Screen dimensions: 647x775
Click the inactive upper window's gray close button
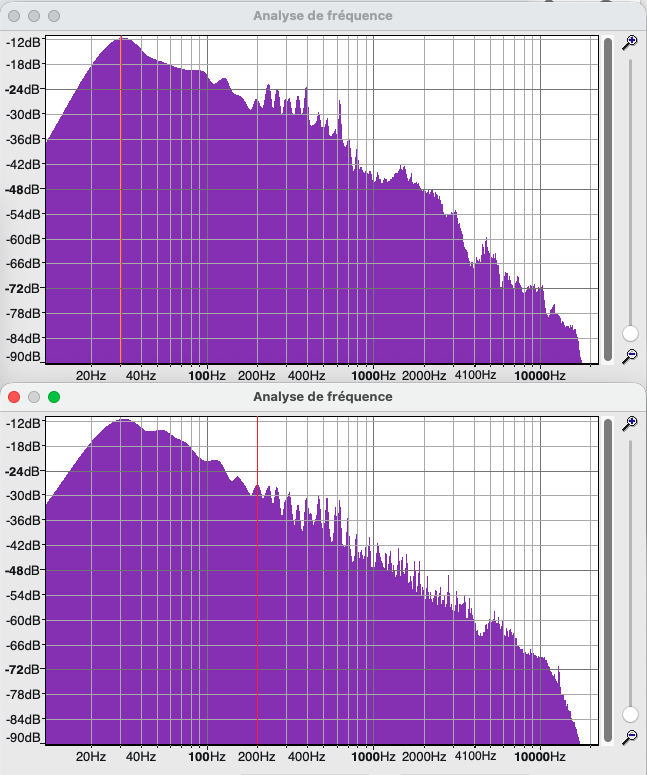pyautogui.click(x=14, y=16)
